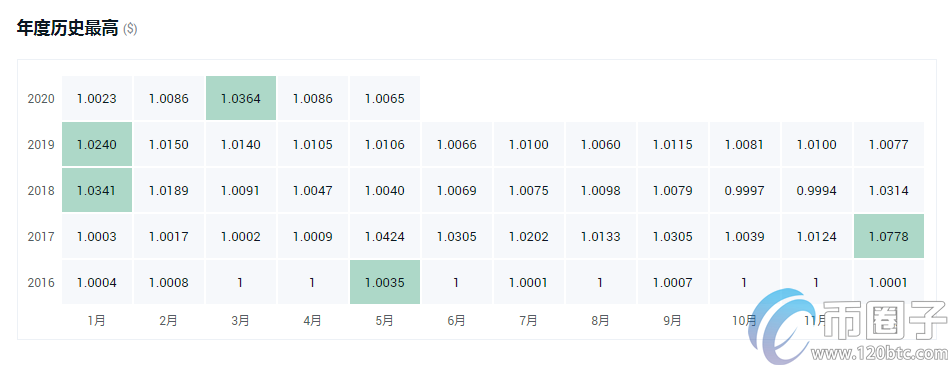
Task: Click the 1月 month column label
Action: [x=97, y=321]
